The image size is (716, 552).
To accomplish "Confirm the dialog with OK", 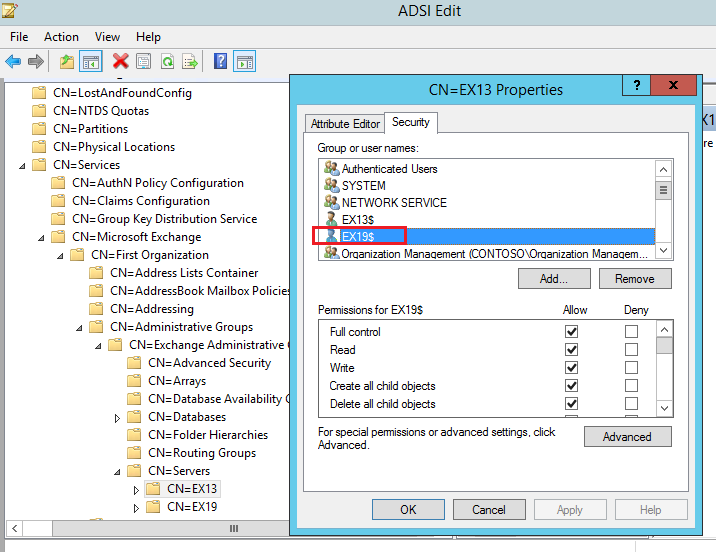I will [x=408, y=509].
